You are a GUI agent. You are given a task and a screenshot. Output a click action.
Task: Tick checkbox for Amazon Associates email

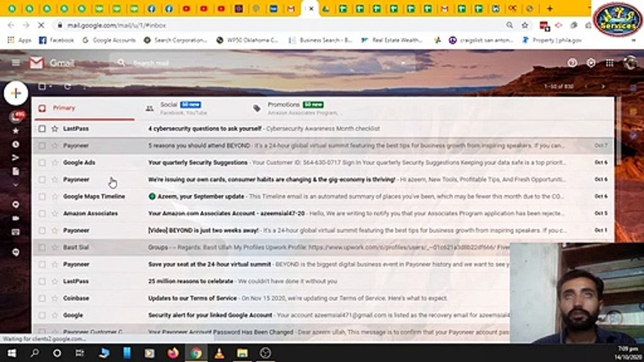pyautogui.click(x=42, y=214)
